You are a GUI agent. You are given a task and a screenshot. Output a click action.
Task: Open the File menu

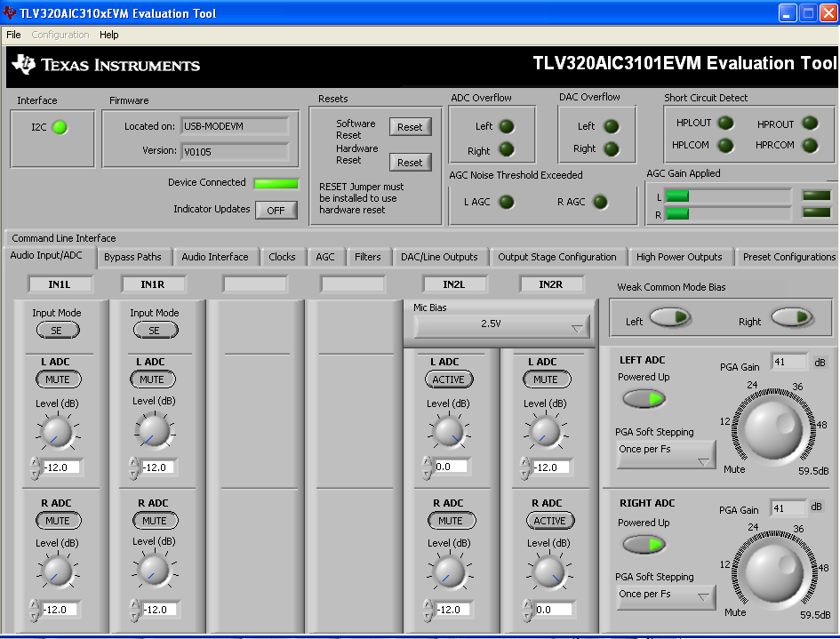[x=13, y=35]
